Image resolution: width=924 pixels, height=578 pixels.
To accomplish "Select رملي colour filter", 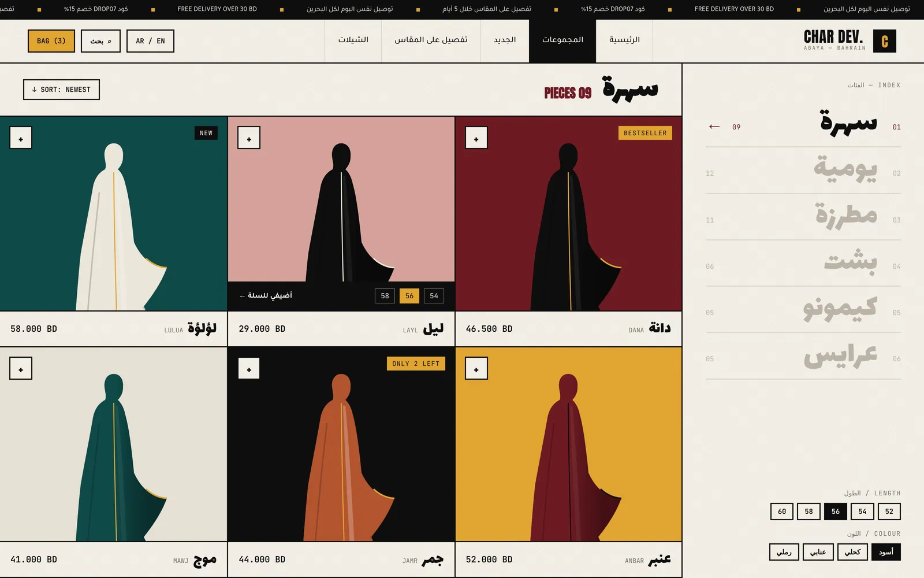I will pos(784,552).
